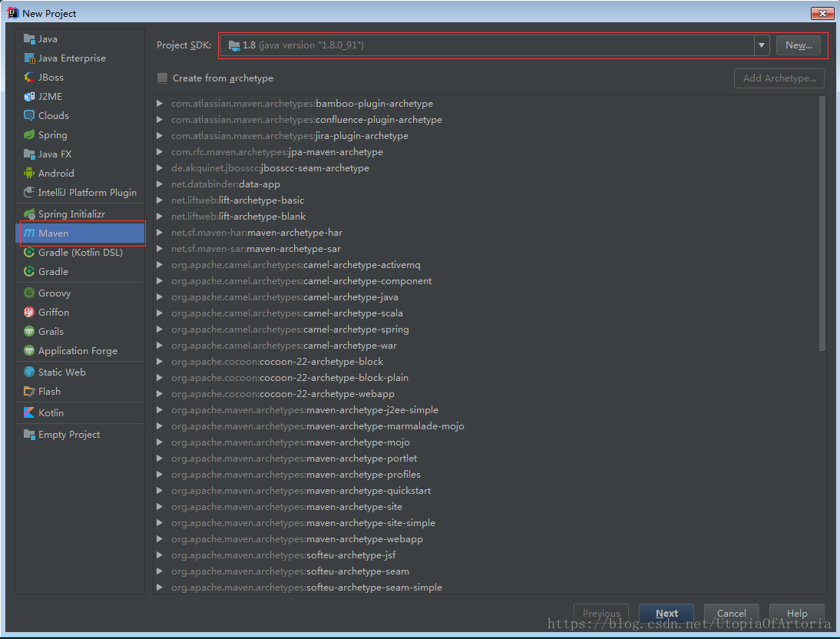840x639 pixels.
Task: Choose the Gradle (Kotlin DSL) icon
Action: point(29,253)
